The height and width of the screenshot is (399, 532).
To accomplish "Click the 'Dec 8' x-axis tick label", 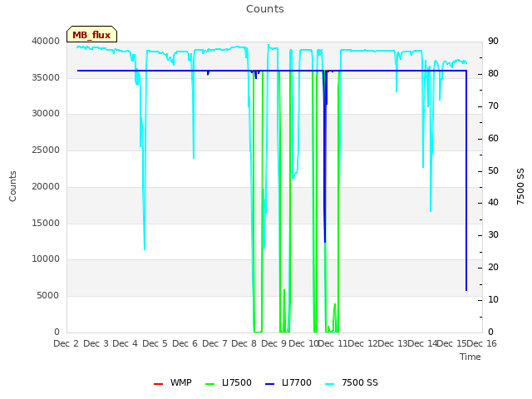I will pos(244,343).
